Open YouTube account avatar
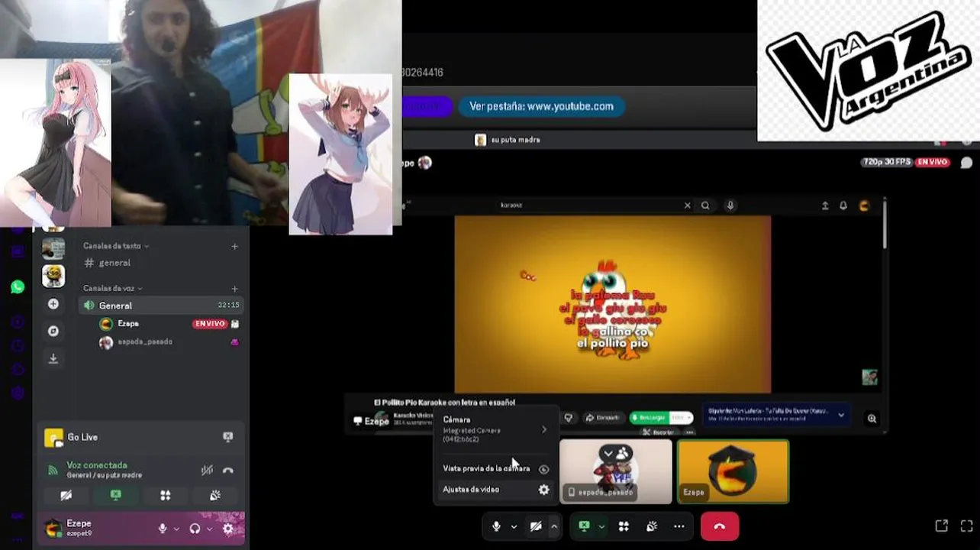 pyautogui.click(x=864, y=205)
